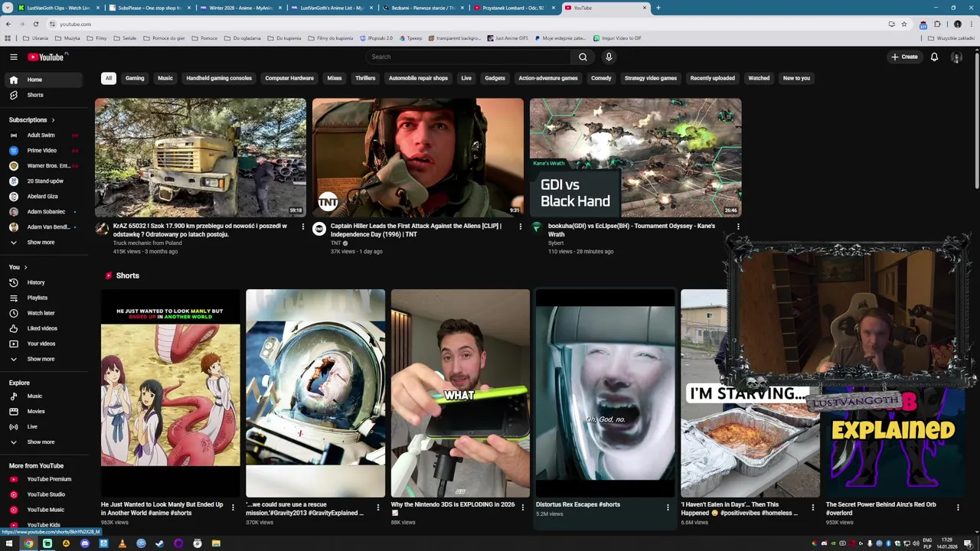The width and height of the screenshot is (980, 551).
Task: Select the Gaming filter chip
Action: (x=135, y=78)
